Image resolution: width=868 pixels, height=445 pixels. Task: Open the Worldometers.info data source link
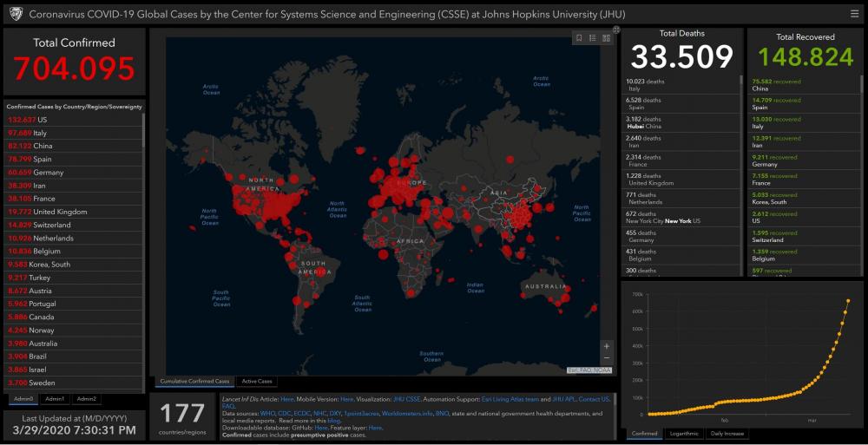[406, 413]
